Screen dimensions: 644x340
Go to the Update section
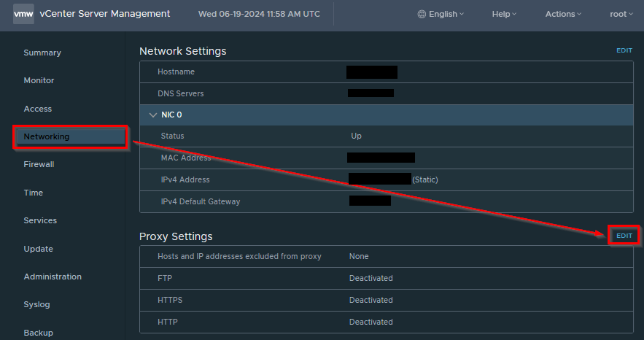click(x=38, y=249)
